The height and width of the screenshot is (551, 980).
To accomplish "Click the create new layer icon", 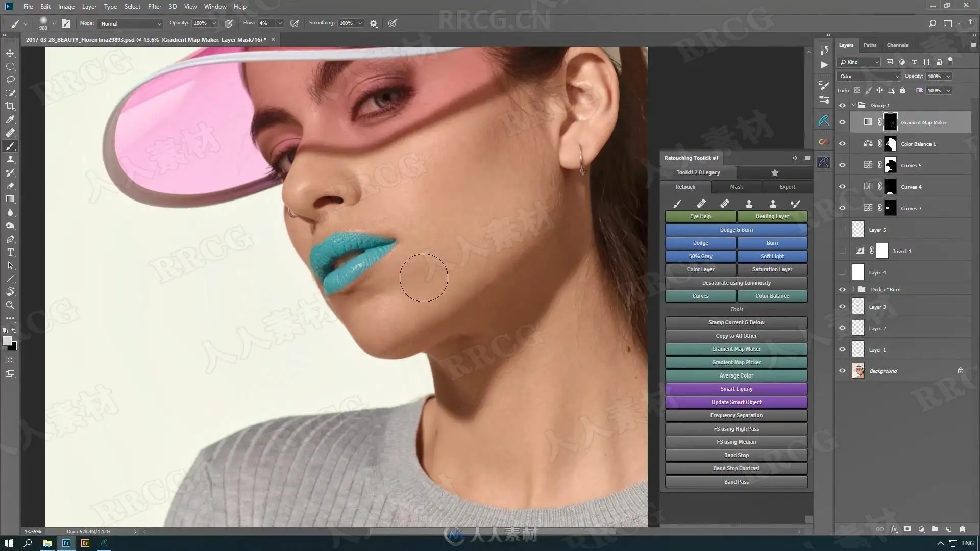I will (948, 529).
